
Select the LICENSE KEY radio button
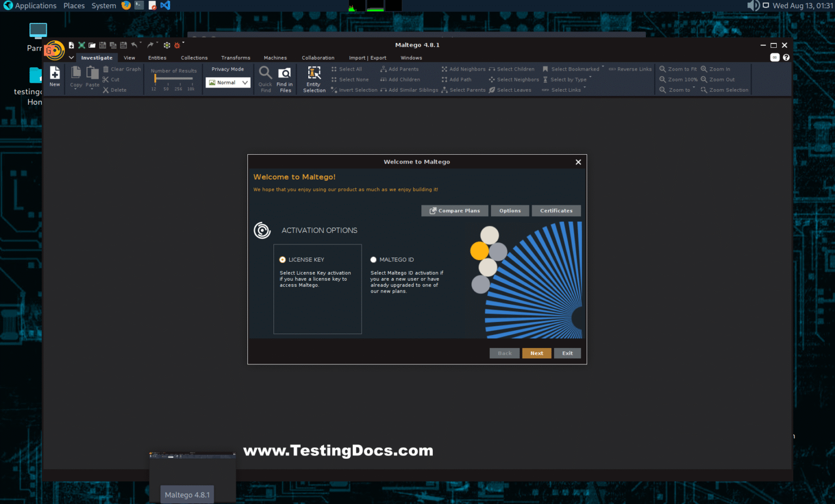(283, 260)
